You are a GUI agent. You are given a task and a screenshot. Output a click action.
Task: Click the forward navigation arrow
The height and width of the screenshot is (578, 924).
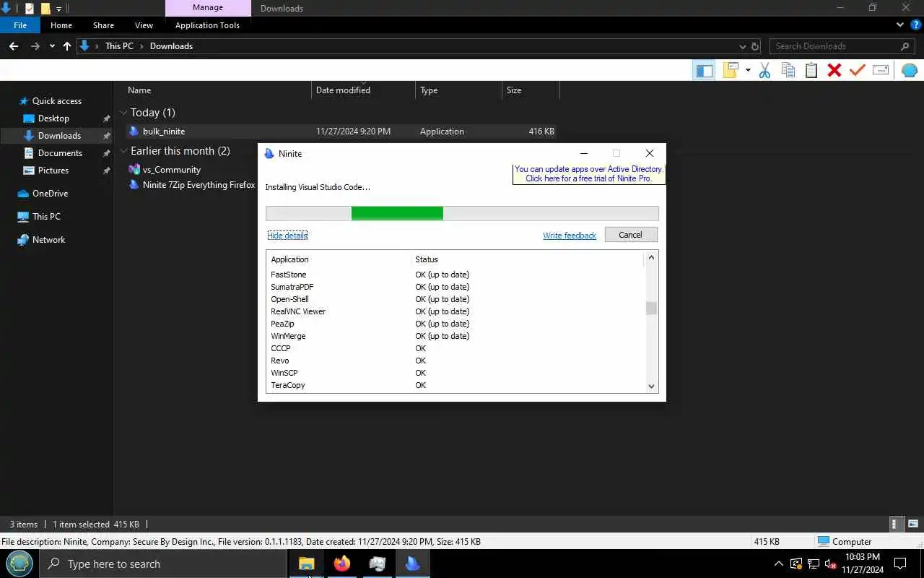point(35,46)
